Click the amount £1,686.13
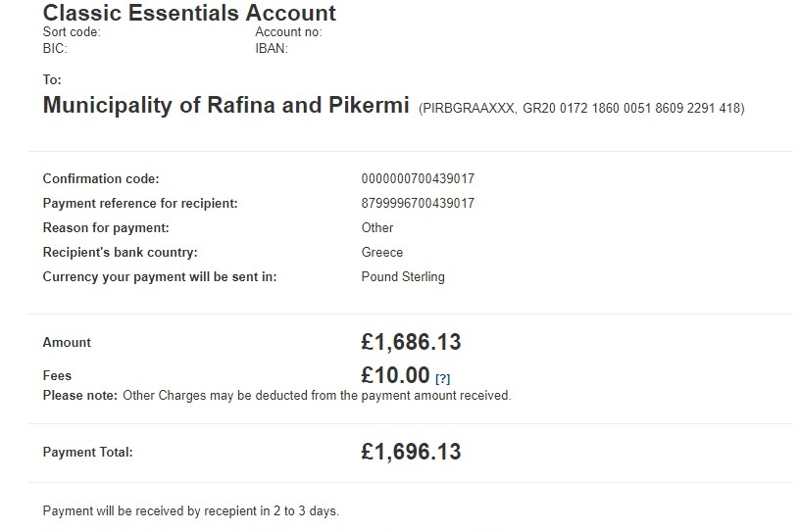799x532 pixels. click(x=411, y=342)
